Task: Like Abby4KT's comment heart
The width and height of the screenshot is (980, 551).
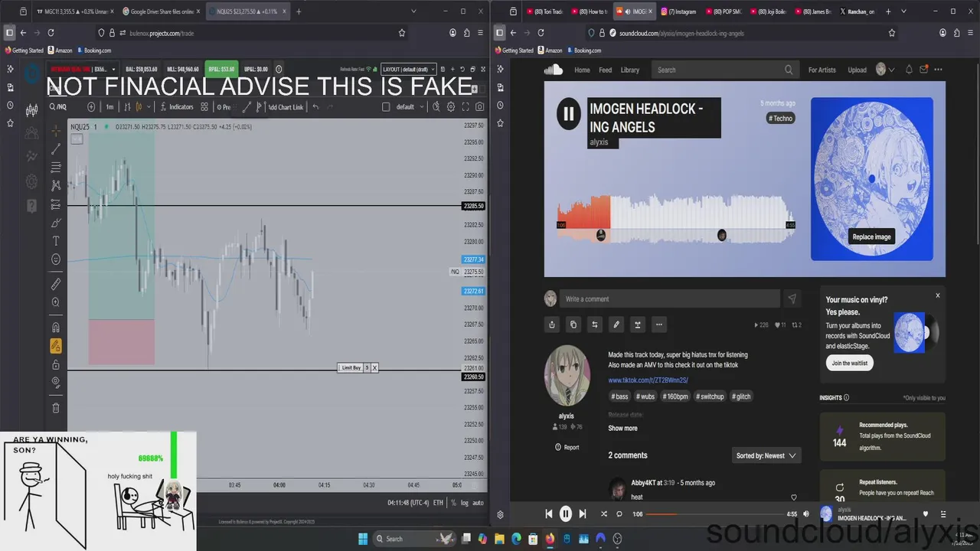Action: (x=793, y=497)
